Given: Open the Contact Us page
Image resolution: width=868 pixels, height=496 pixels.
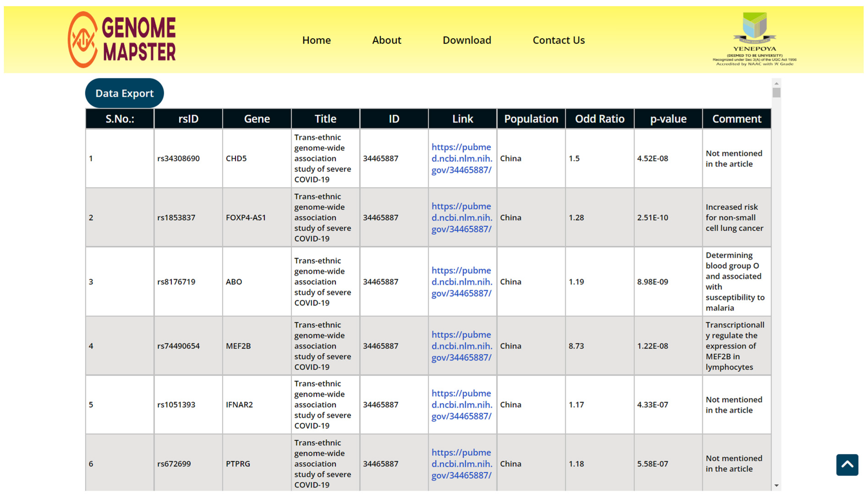Looking at the screenshot, I should tap(558, 40).
